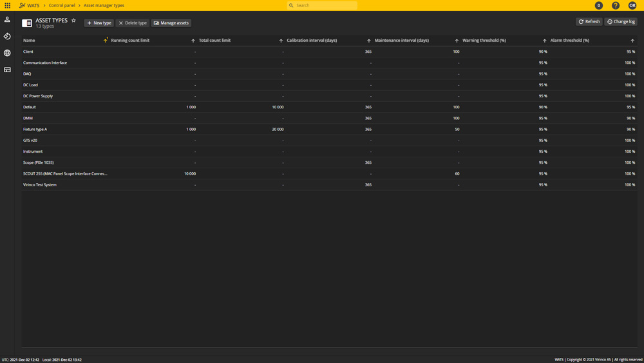Click the card layout sidebar icon

point(7,70)
